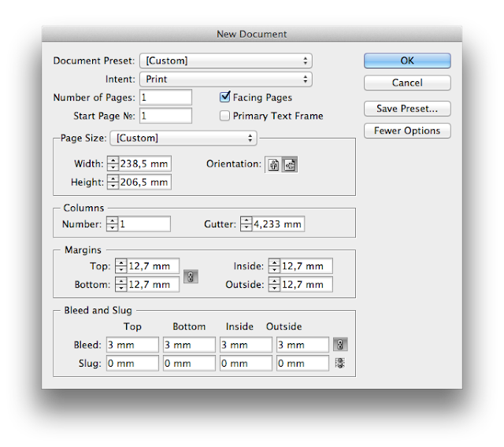
Task: Click Save Preset button
Action: click(407, 109)
